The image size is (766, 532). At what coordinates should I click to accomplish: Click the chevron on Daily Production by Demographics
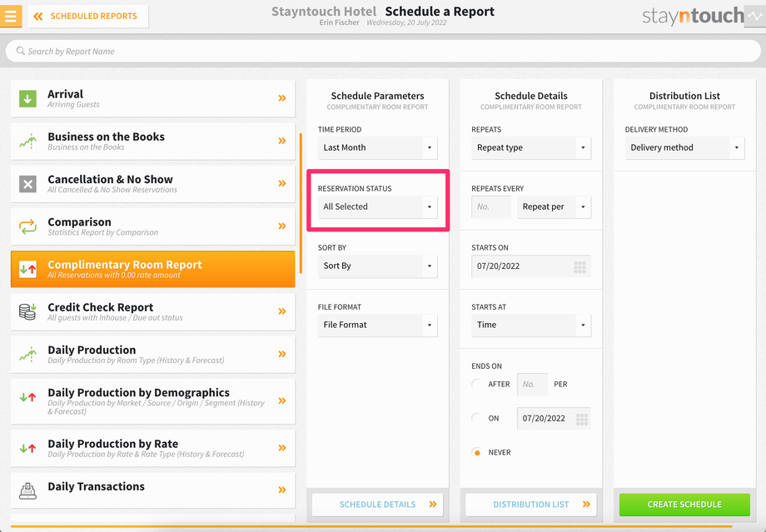click(x=282, y=400)
